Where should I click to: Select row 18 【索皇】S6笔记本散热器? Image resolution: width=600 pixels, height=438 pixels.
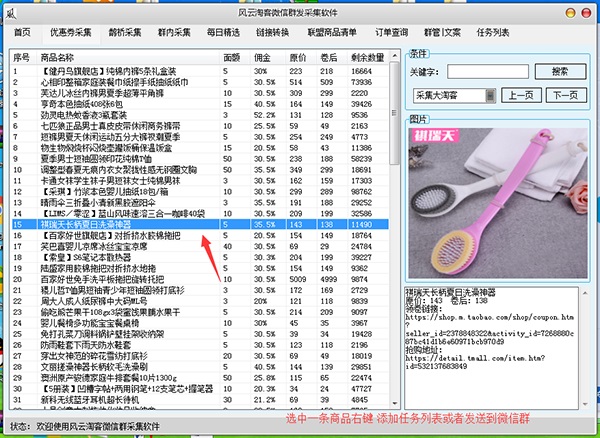point(199,257)
